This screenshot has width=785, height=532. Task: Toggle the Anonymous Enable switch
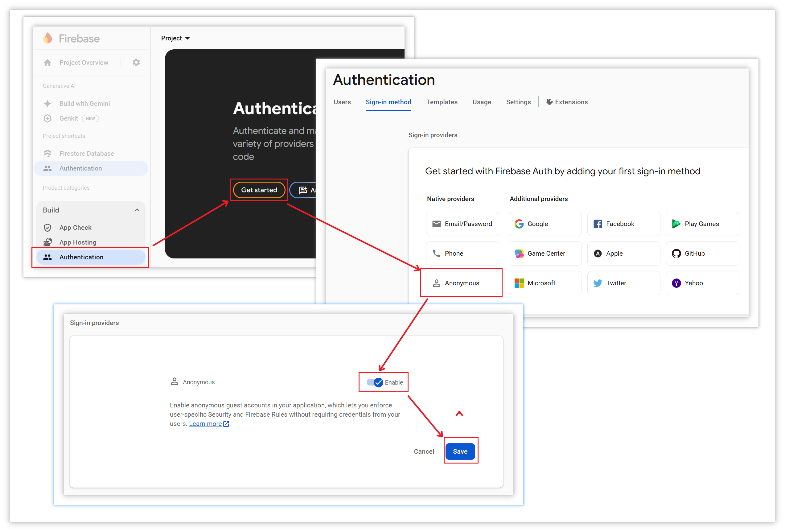click(x=375, y=382)
